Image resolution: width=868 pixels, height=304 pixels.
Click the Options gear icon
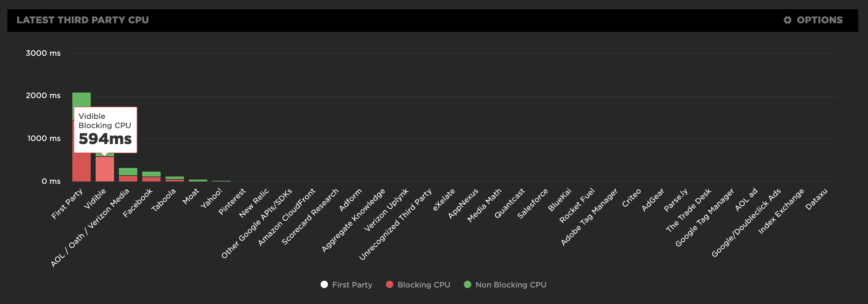coord(787,20)
